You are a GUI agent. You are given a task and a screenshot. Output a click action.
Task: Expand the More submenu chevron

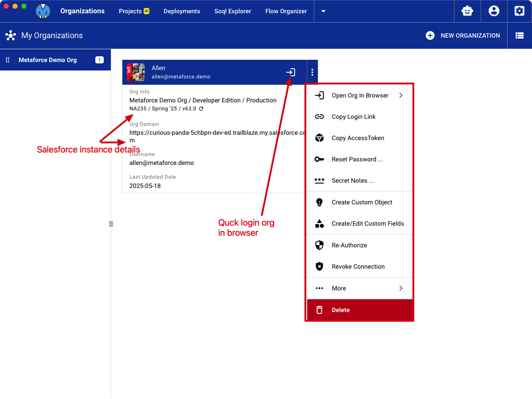point(401,288)
